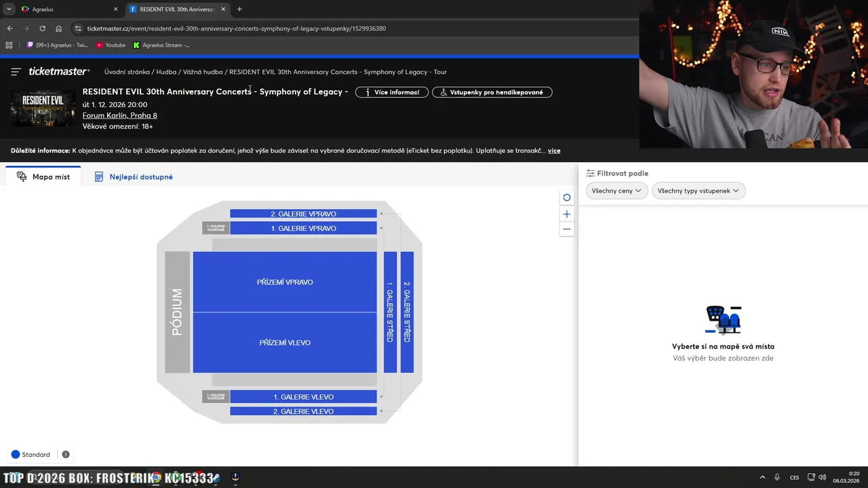Open Standard ticket info icon
The height and width of the screenshot is (488, 868).
[66, 455]
